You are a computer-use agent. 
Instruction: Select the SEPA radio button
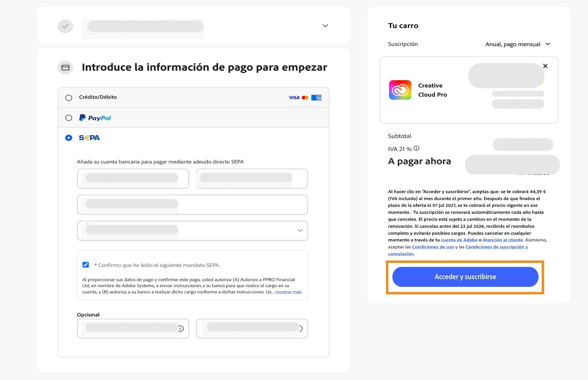point(69,138)
